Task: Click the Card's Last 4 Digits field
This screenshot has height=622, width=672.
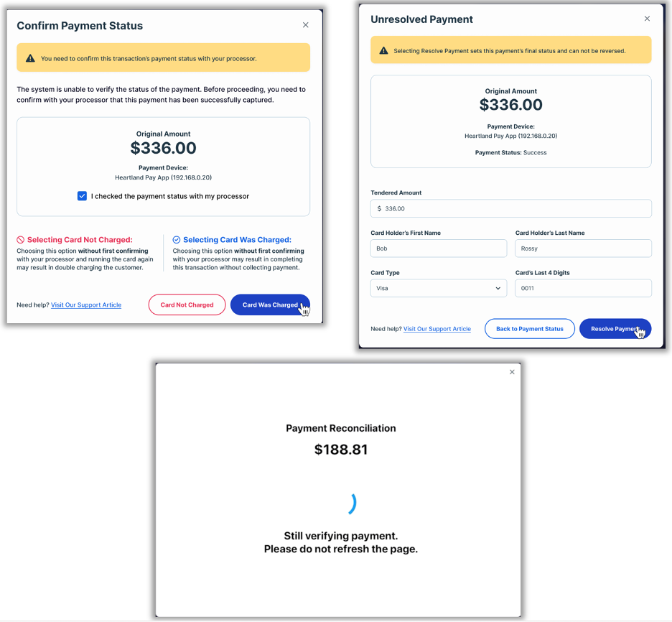Action: (583, 288)
